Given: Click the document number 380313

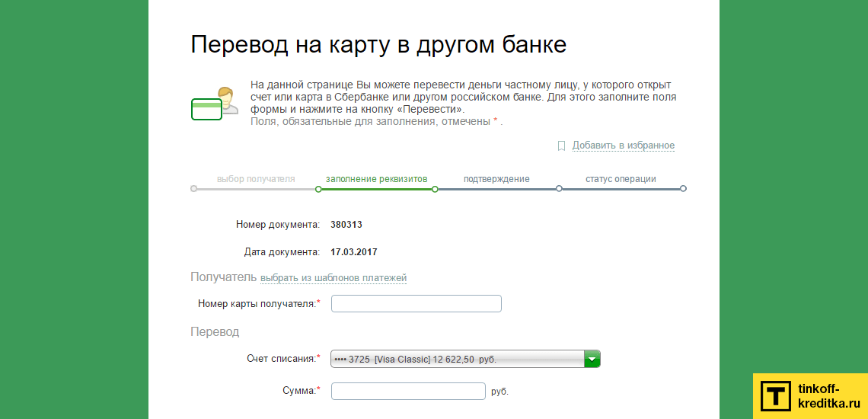Looking at the screenshot, I should (346, 225).
